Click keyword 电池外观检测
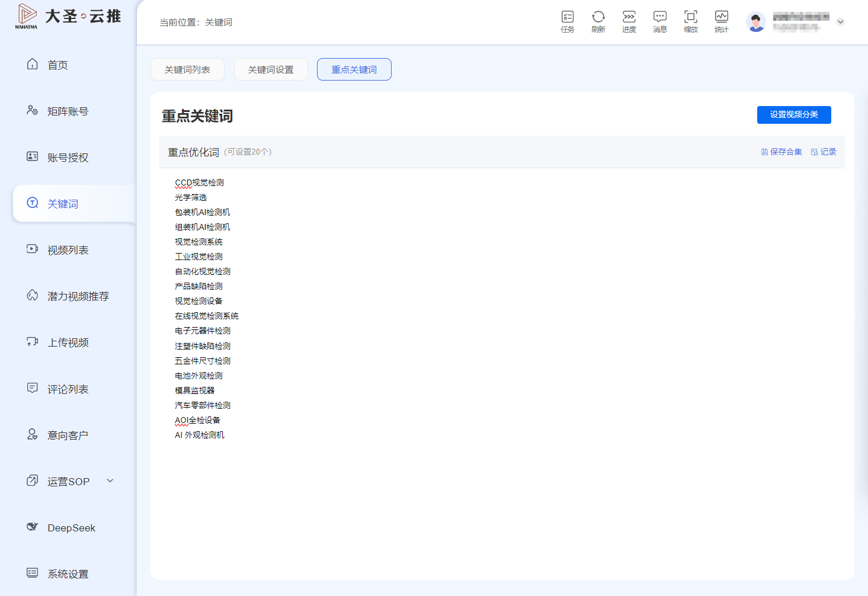This screenshot has width=868, height=596. (199, 376)
